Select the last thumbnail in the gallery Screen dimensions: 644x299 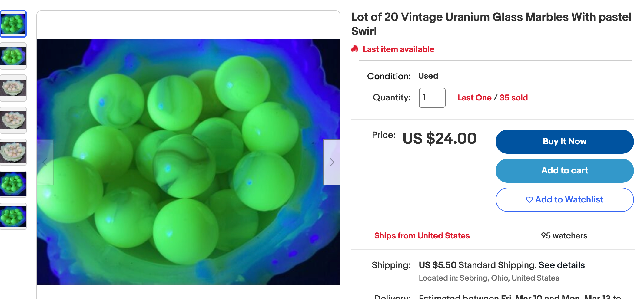pos(13,216)
